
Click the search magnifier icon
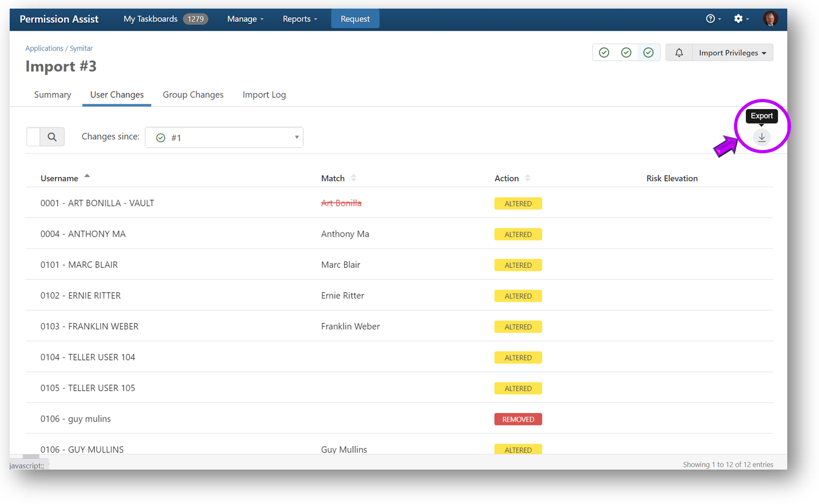52,137
